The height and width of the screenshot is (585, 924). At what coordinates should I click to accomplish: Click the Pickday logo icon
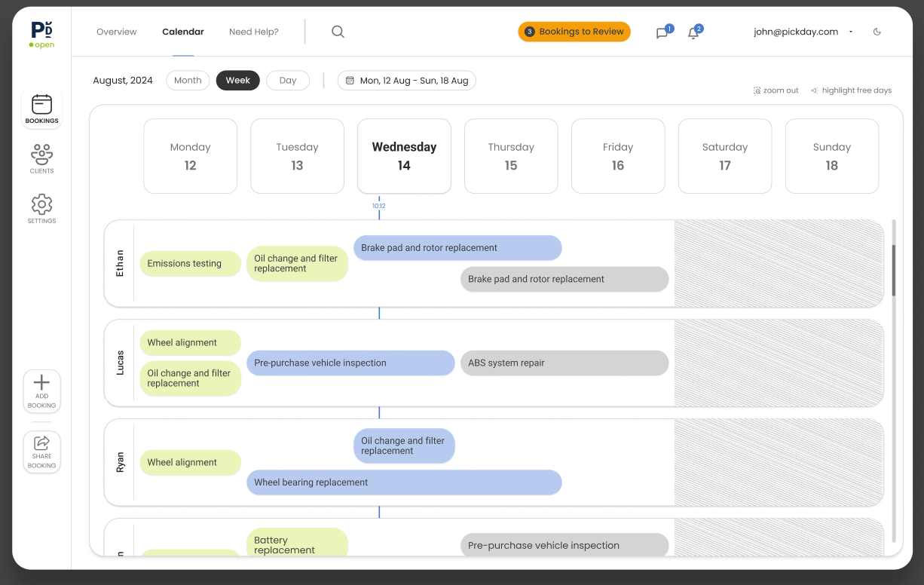tap(41, 29)
